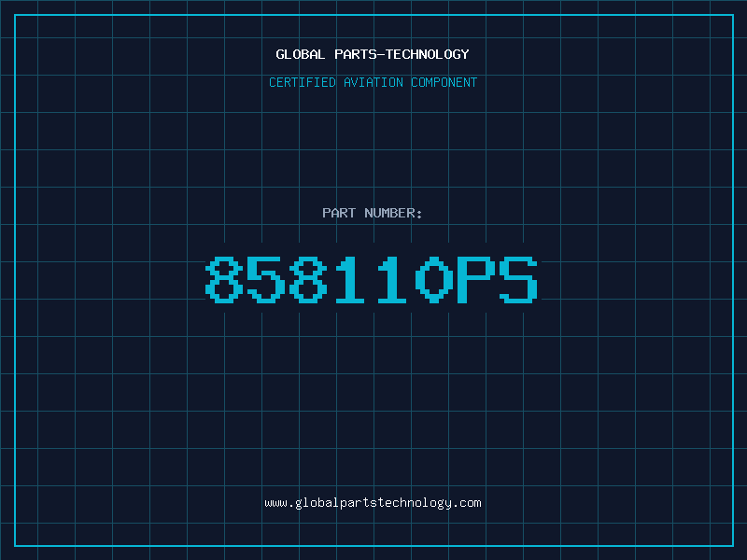Click the CERTIFIED AVIATION COMPONENT subtitle
This screenshot has height=560, width=747.
[x=373, y=82]
